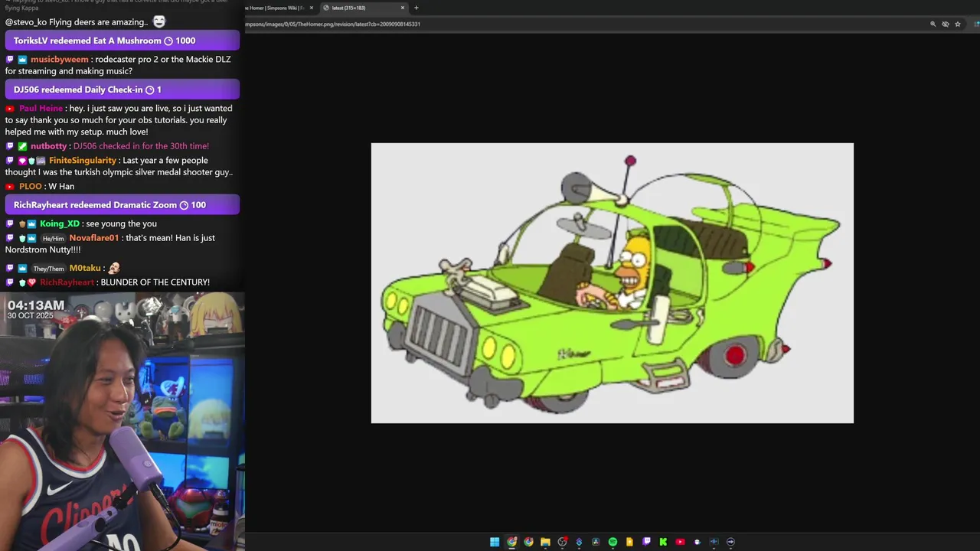Bookmark this page with the star icon
Image resolution: width=980 pixels, height=551 pixels.
(957, 24)
